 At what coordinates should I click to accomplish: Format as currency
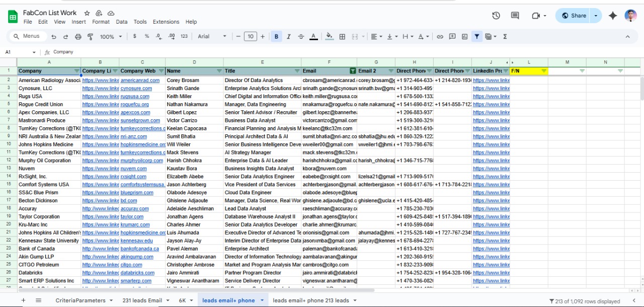134,36
